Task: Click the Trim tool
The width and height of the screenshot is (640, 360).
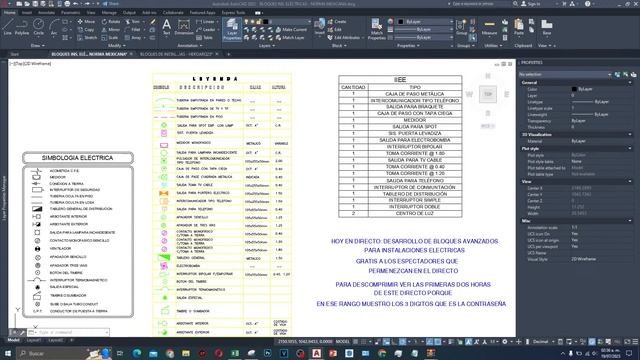Action: (132, 21)
